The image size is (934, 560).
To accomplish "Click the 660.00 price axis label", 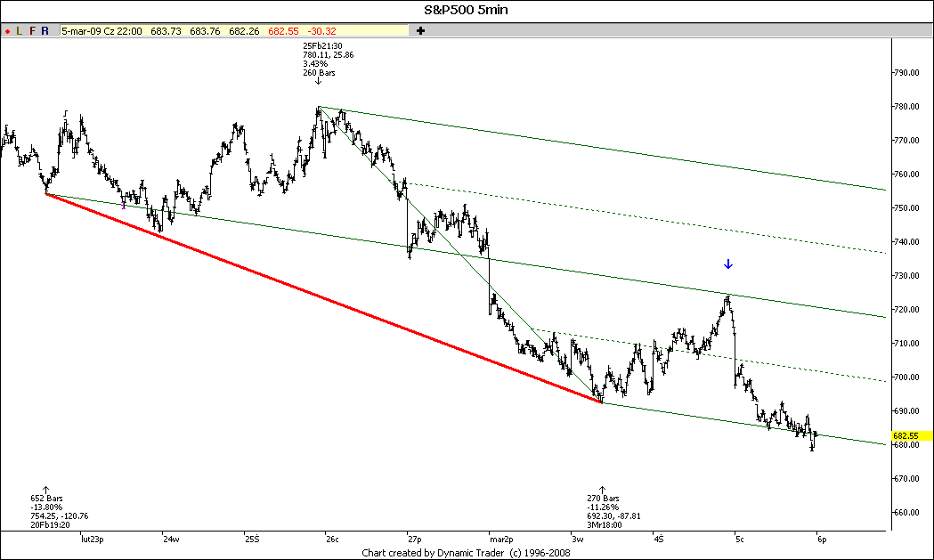I will 907,512.
